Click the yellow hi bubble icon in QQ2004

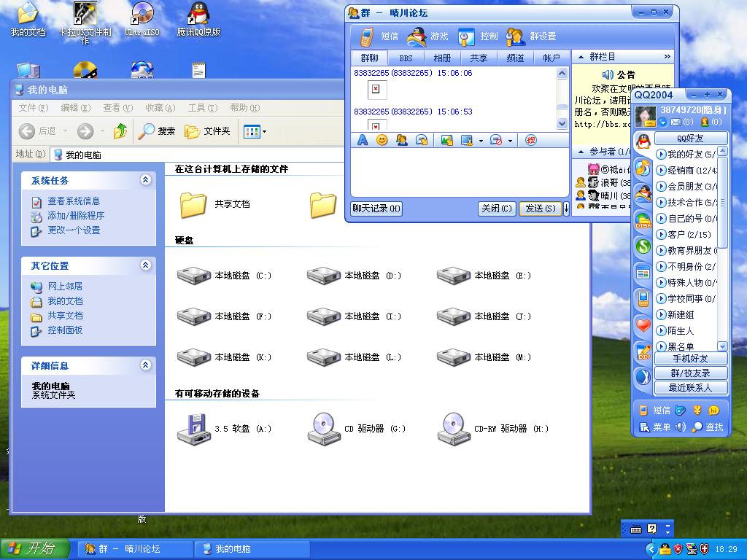coord(713,411)
